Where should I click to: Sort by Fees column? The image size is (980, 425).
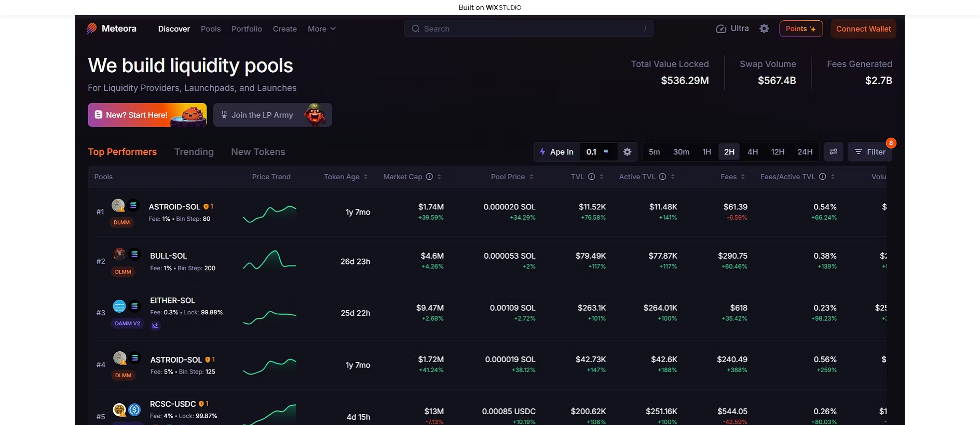[x=733, y=177]
